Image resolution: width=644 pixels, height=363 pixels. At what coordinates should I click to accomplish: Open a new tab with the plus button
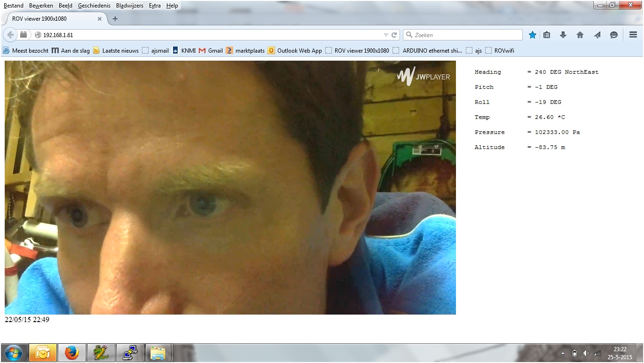[115, 19]
